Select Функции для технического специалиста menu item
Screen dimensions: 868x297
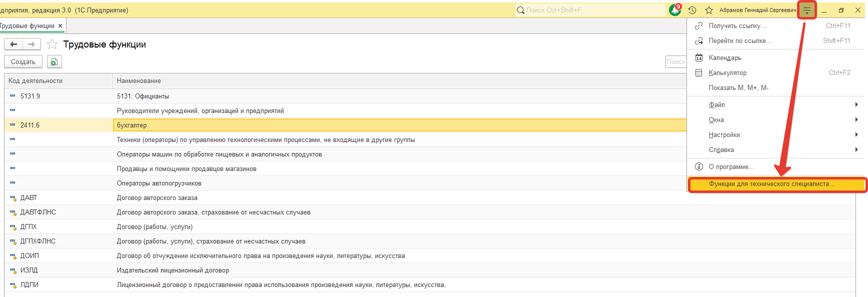[771, 184]
